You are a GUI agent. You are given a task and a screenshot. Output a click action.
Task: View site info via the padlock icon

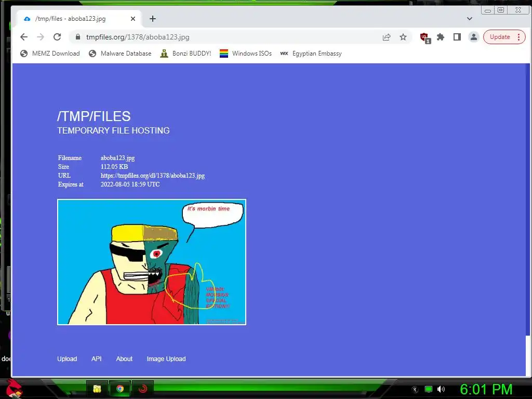tap(78, 37)
